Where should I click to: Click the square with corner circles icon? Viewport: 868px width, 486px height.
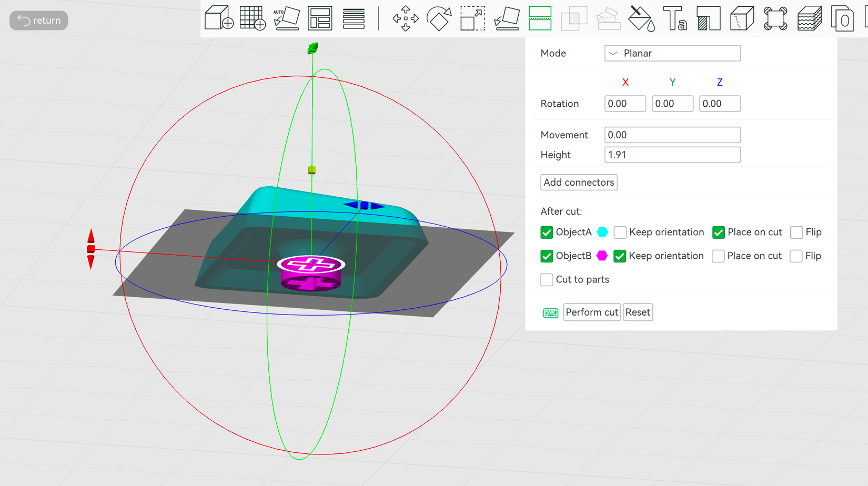pyautogui.click(x=775, y=18)
